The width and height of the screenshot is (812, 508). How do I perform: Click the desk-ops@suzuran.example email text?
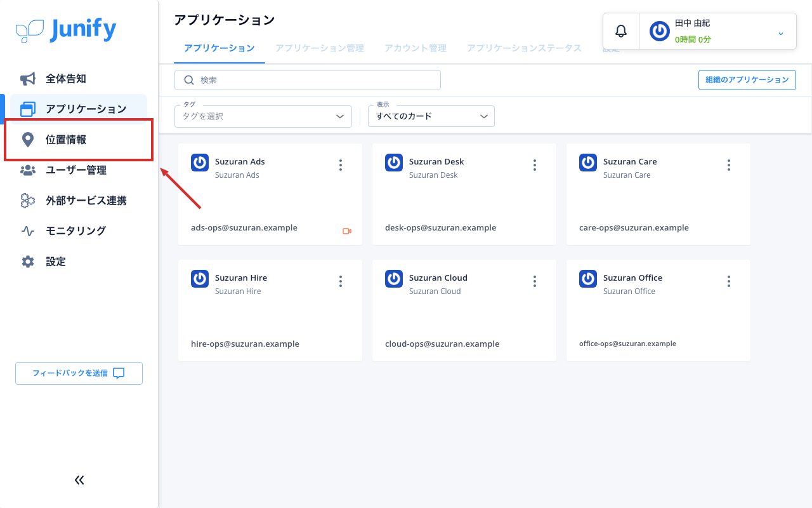pyautogui.click(x=441, y=228)
